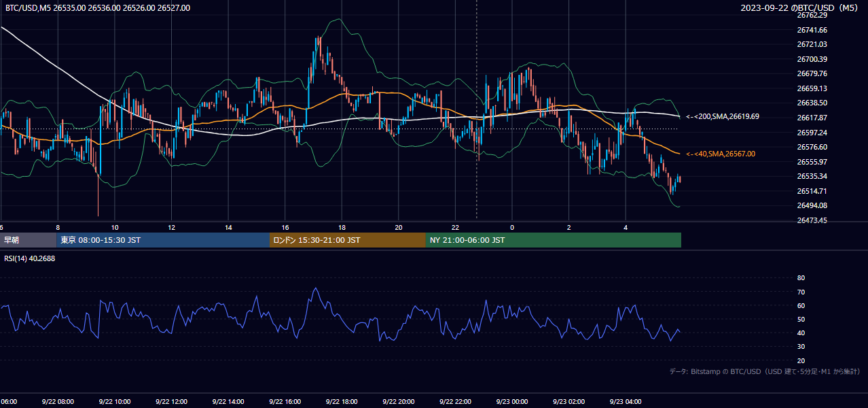The width and height of the screenshot is (868, 408).
Task: Select the 40 SMA 26567.00 label
Action: 721,154
